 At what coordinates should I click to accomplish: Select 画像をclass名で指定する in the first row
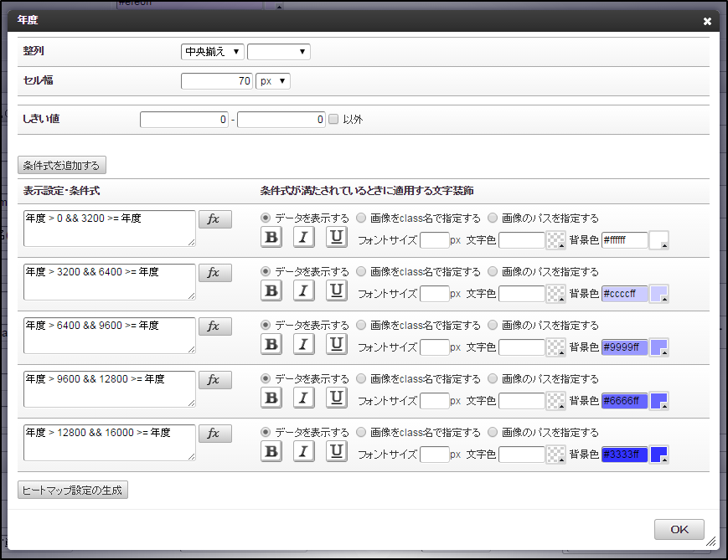click(x=362, y=218)
